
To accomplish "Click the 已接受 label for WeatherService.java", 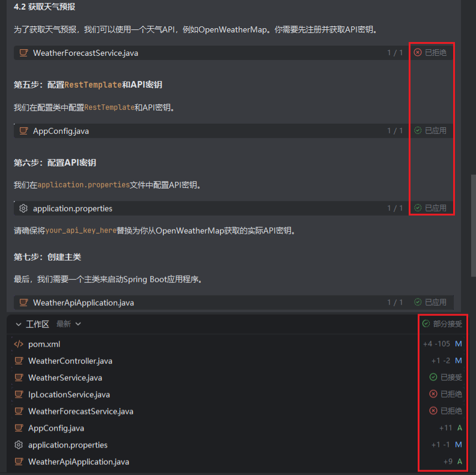I will [451, 377].
